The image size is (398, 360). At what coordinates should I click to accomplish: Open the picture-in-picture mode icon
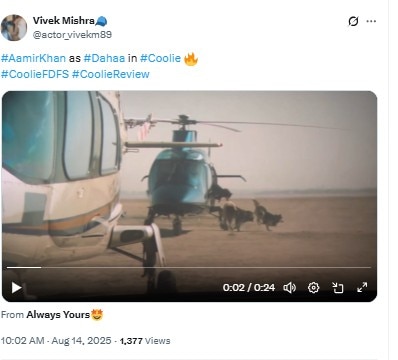point(338,287)
